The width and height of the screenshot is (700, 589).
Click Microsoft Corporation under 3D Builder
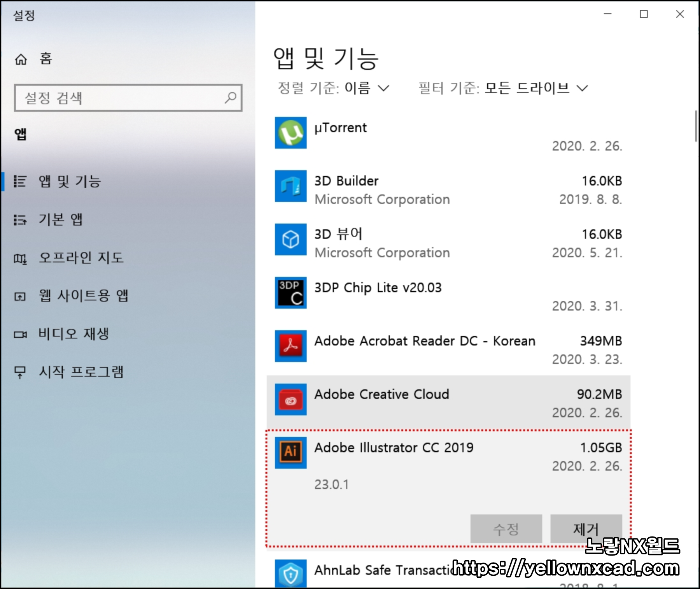(382, 199)
